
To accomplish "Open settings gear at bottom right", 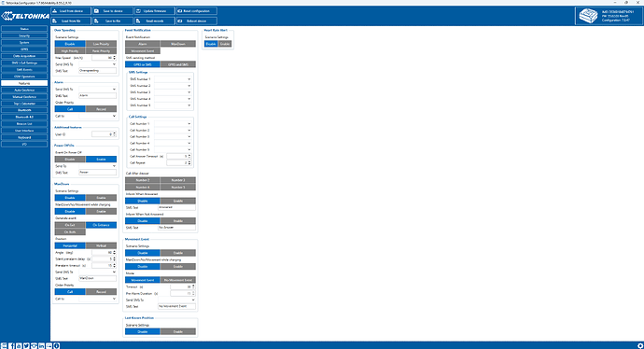I will (x=640, y=345).
